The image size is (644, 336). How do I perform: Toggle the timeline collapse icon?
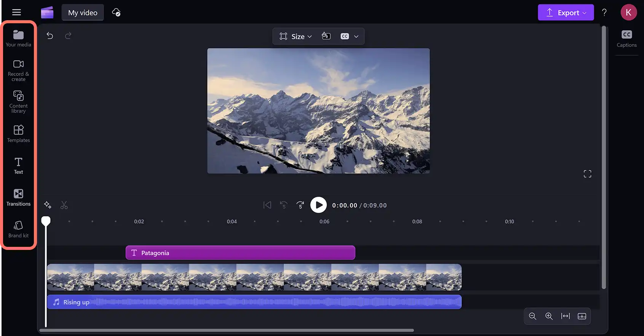point(582,316)
